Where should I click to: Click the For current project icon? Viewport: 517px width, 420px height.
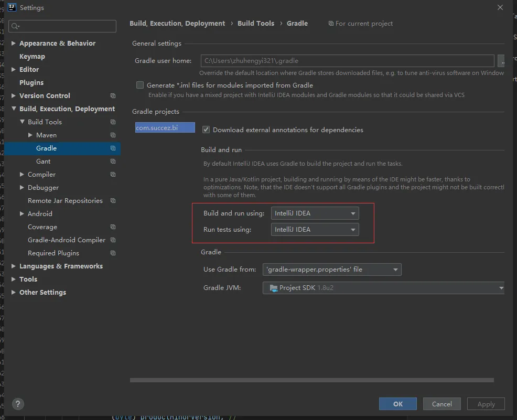click(x=331, y=24)
